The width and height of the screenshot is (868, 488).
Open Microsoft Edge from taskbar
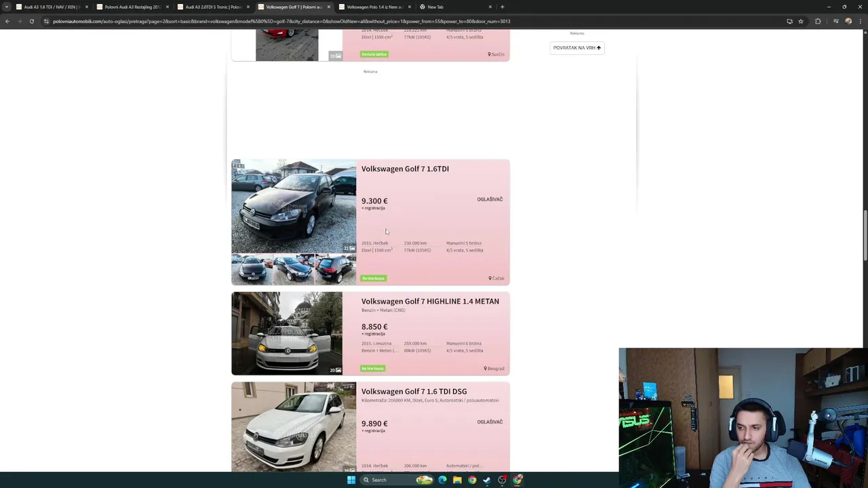point(442,480)
